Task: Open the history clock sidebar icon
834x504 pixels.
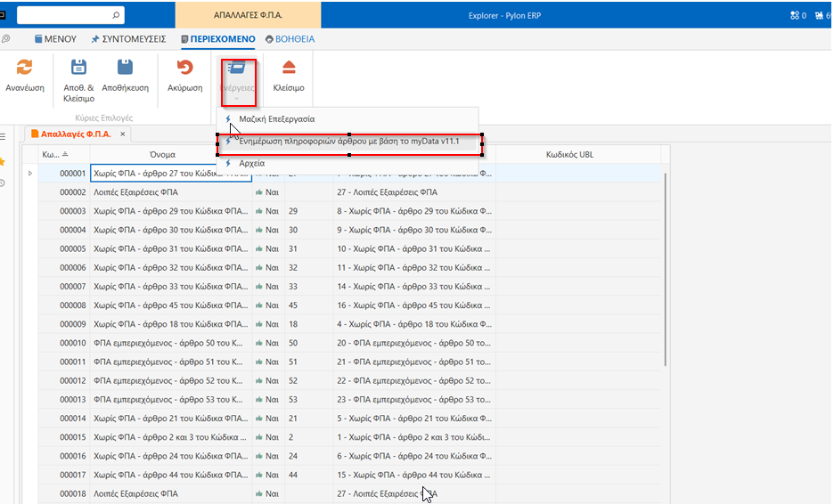Action: click(4, 183)
